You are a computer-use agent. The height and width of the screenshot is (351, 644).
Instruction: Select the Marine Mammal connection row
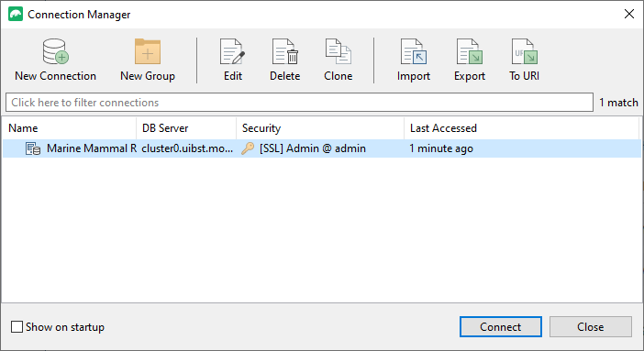tap(322, 148)
